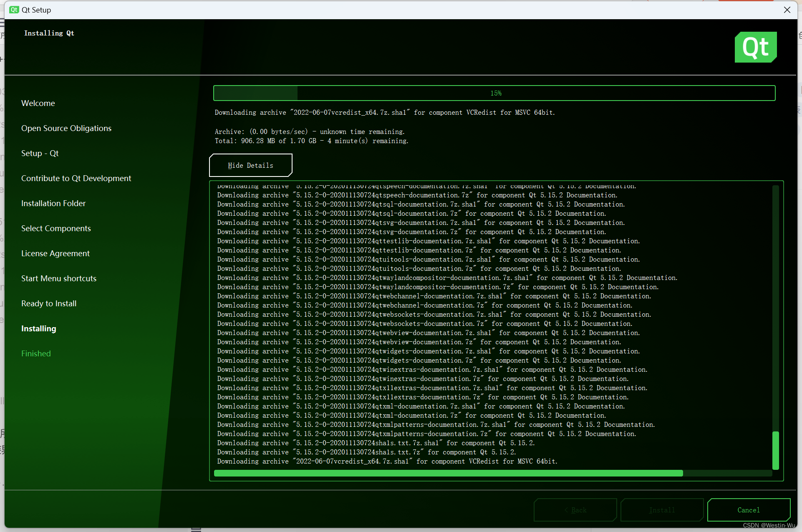802x532 pixels.
Task: Click the Archive speed status text
Action: [310, 131]
